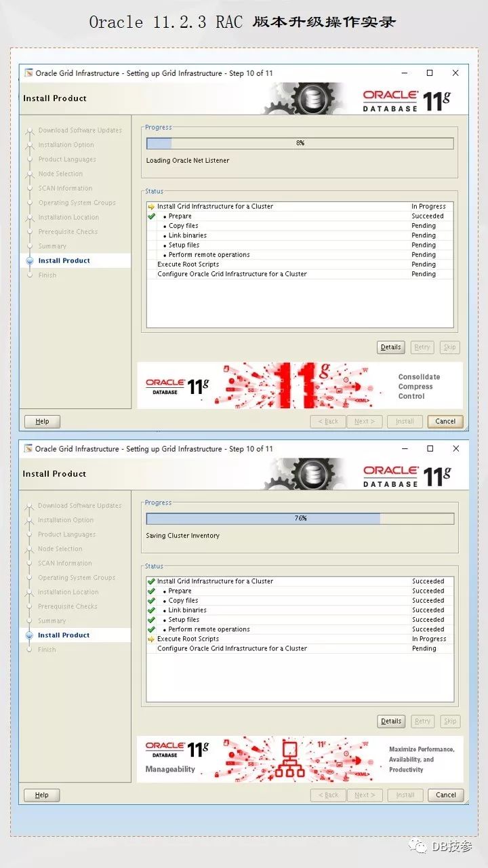The image size is (488, 868).
Task: Select Installation Location step in the 76% window
Action: pyautogui.click(x=68, y=592)
